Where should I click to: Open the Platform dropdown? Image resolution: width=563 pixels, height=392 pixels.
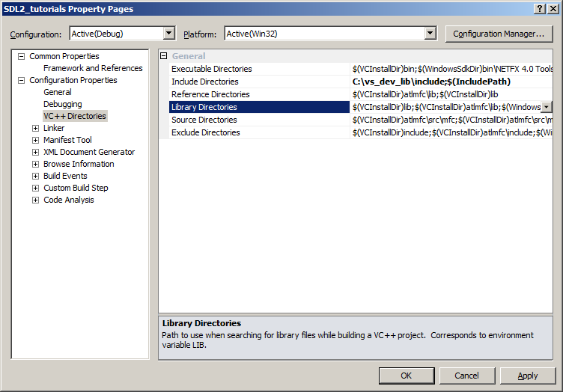tap(430, 34)
